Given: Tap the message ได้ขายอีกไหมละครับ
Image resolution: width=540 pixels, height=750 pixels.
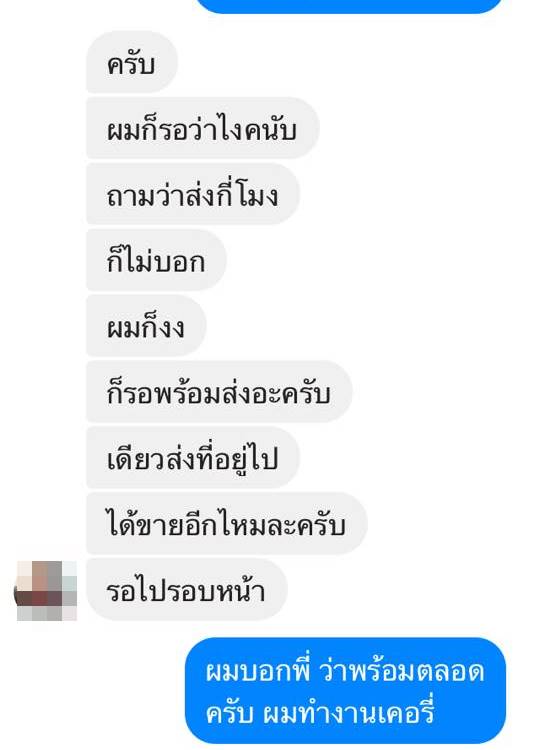Looking at the screenshot, I should pyautogui.click(x=227, y=524).
